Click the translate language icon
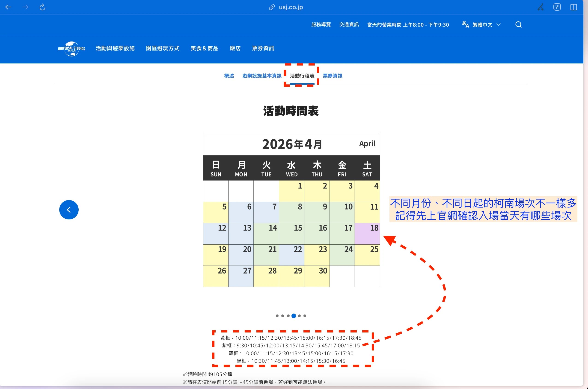 (x=465, y=24)
